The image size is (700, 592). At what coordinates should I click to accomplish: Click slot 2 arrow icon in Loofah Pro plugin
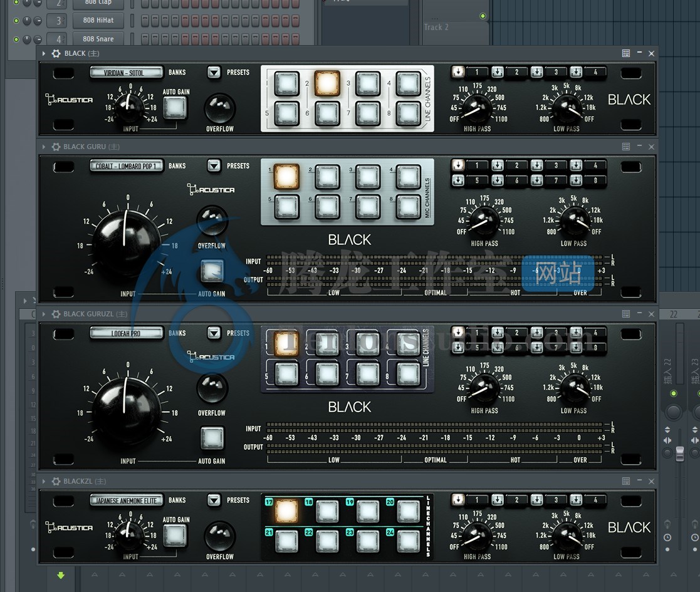tap(498, 333)
